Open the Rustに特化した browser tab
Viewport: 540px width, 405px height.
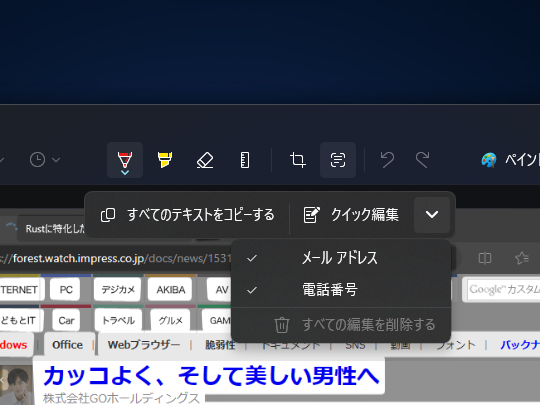pos(52,228)
